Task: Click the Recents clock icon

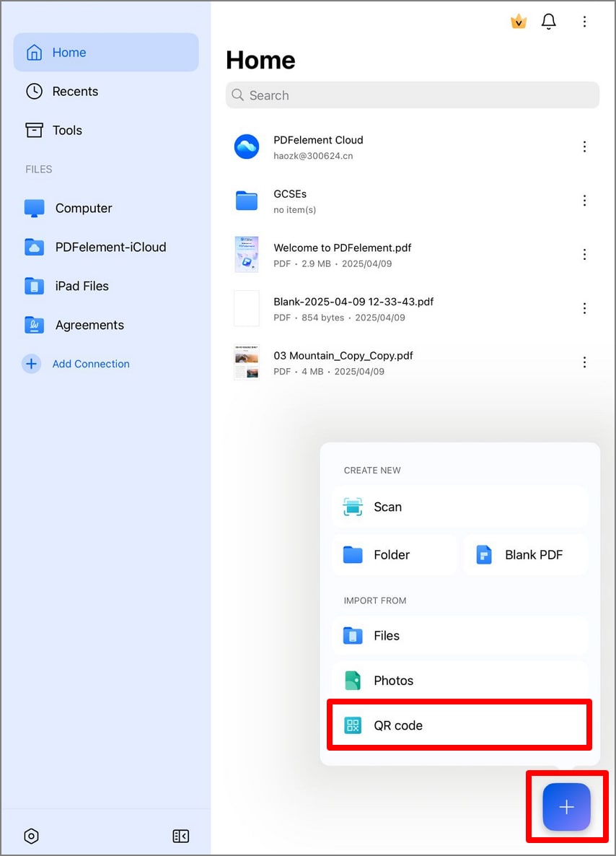Action: (x=35, y=91)
